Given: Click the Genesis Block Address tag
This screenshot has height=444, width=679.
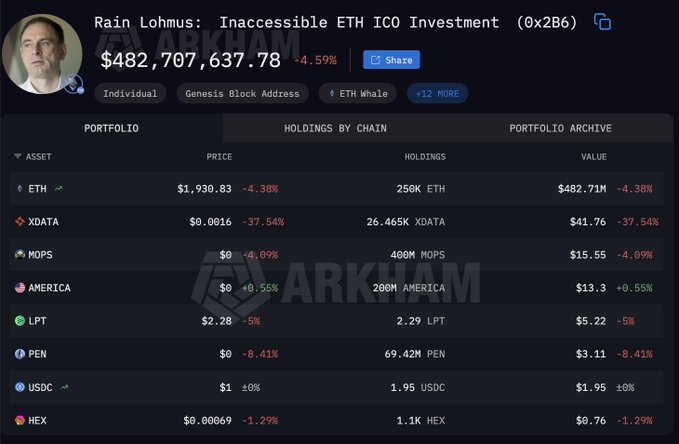Looking at the screenshot, I should coord(242,94).
